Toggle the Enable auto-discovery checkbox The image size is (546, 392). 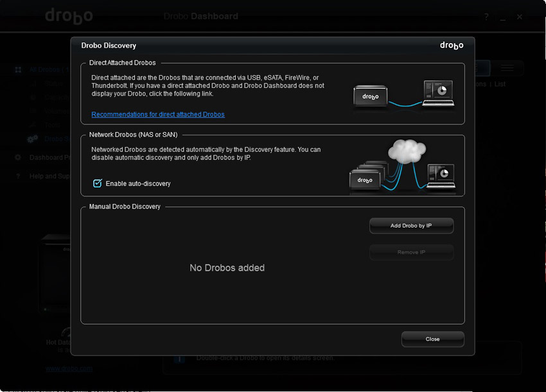click(x=98, y=183)
